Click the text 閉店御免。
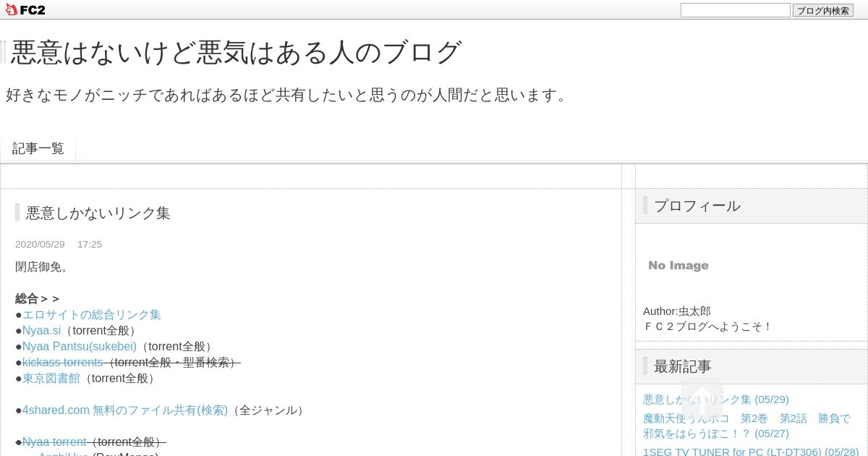Viewport: 868px width, 456px height. click(44, 267)
